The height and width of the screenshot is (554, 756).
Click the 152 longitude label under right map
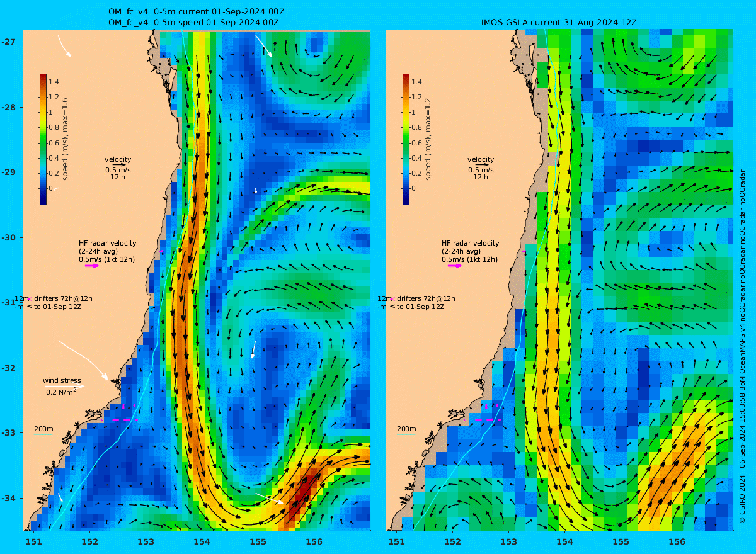452,541
